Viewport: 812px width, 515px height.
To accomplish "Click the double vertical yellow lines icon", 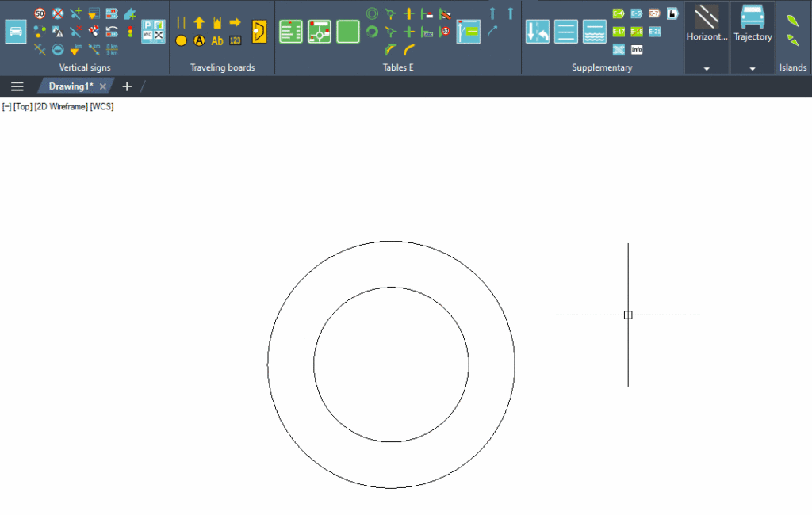I will pos(181,23).
